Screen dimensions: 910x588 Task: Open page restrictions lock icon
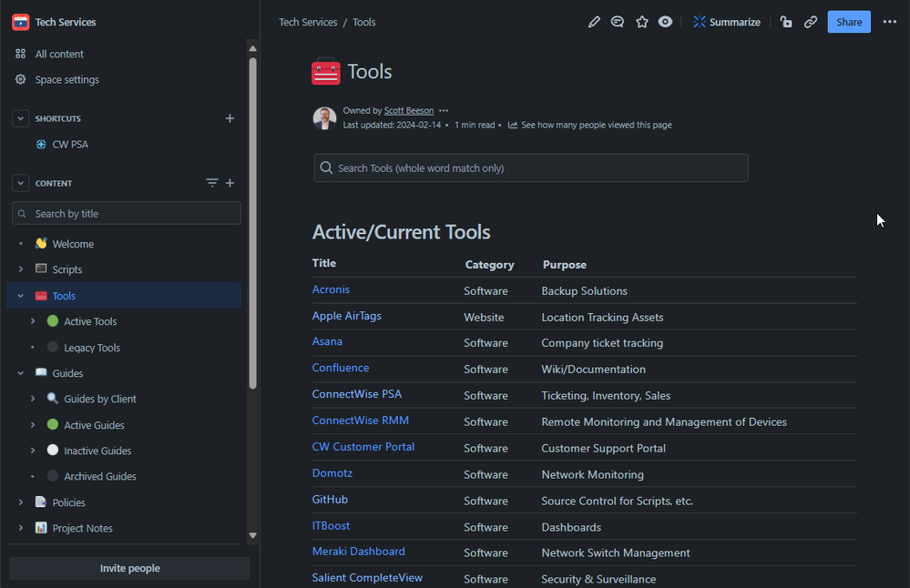(786, 22)
